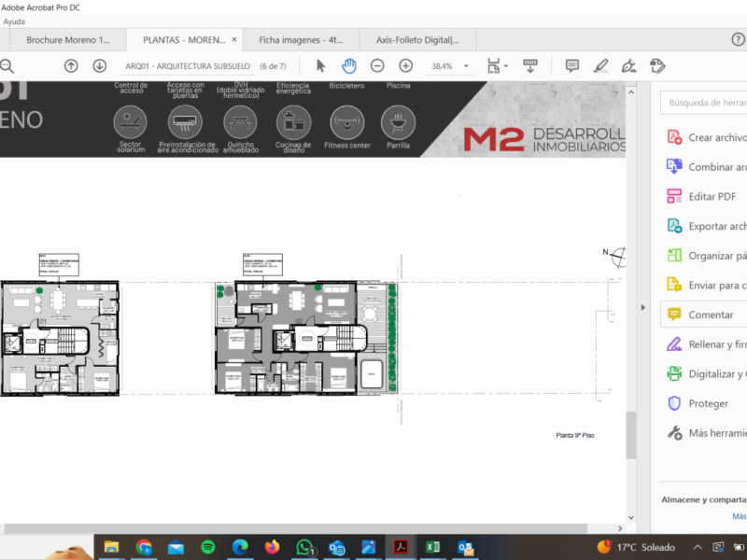Open the Ayuda menu
This screenshot has width=747, height=560.
click(14, 21)
